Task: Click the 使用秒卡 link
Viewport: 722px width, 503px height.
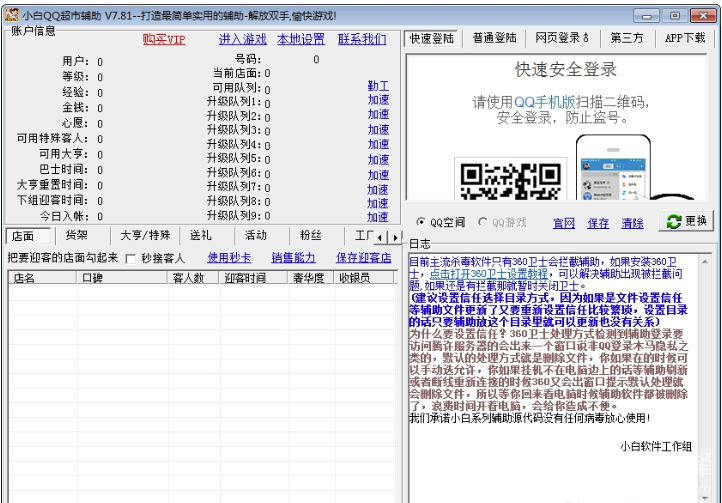Action: pos(229,258)
